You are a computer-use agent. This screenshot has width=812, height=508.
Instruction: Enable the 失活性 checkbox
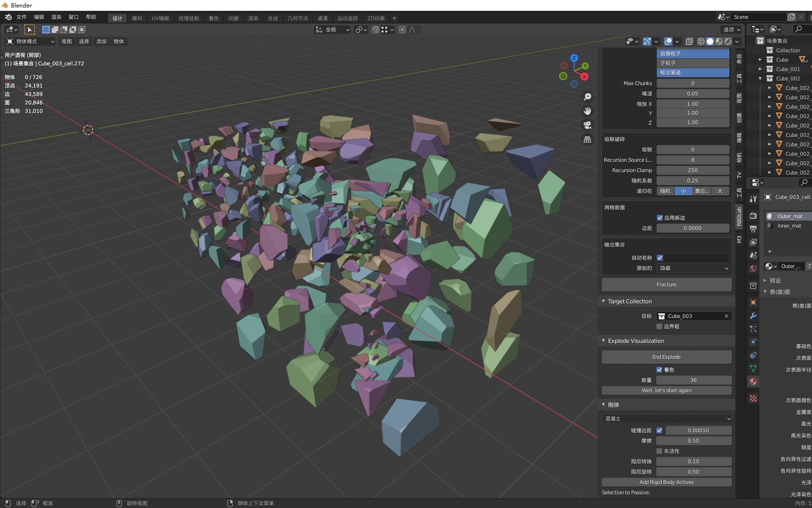659,451
